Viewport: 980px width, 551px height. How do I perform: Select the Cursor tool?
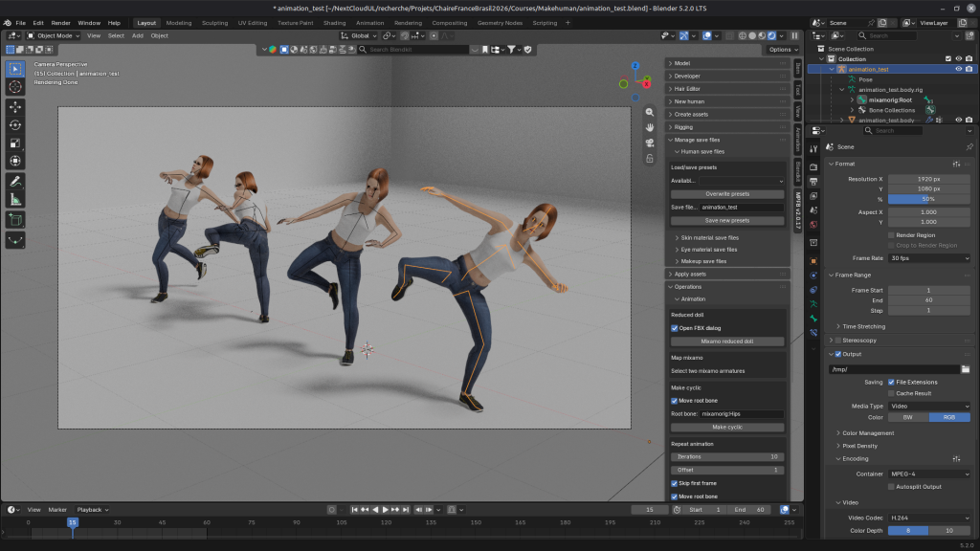tap(15, 87)
